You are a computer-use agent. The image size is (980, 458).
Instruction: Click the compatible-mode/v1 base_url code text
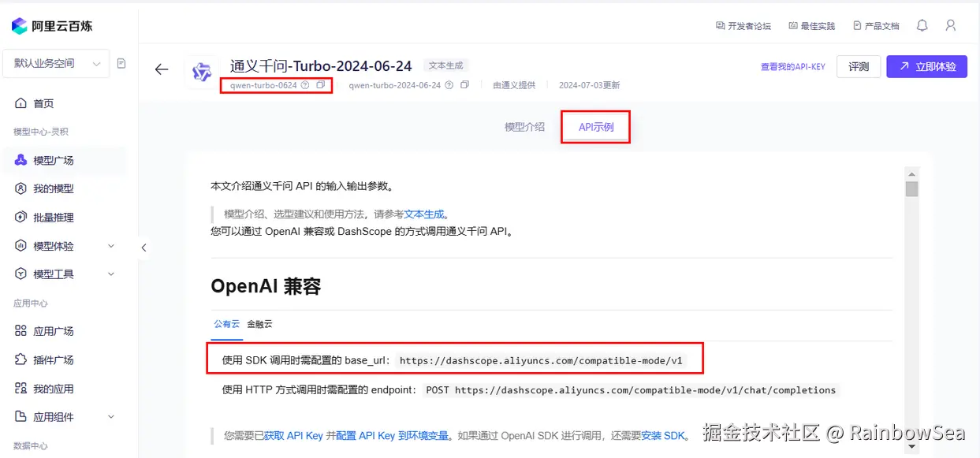pos(541,361)
